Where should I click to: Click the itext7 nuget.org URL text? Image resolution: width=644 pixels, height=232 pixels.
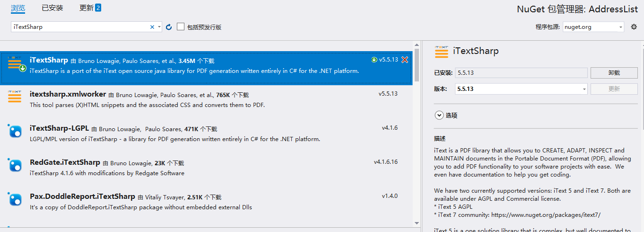click(546, 215)
